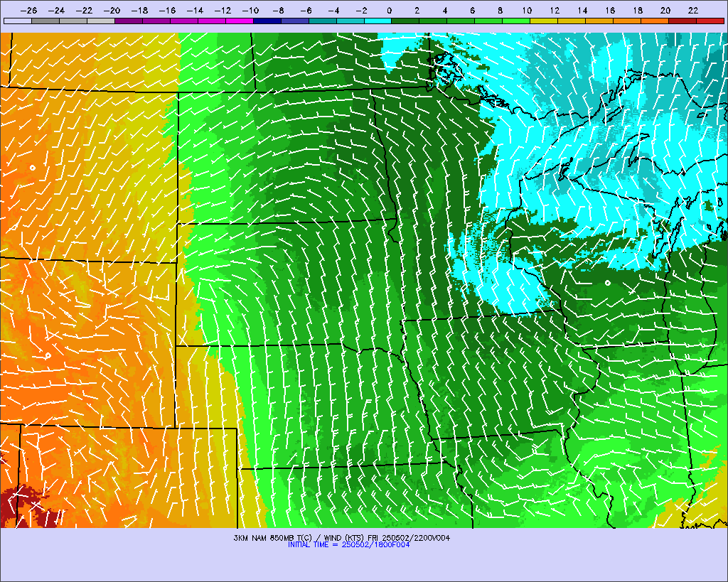
Task: Pick the orange 18 to 20 legend swatch
Action: click(655, 21)
